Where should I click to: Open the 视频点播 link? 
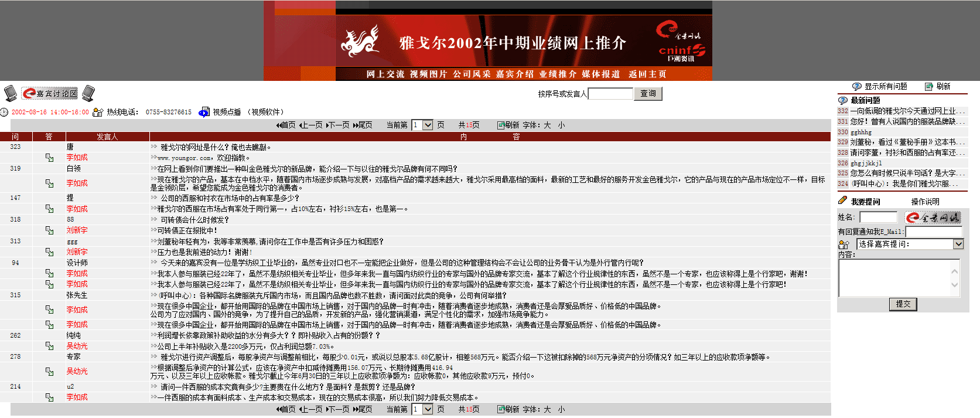point(227,112)
